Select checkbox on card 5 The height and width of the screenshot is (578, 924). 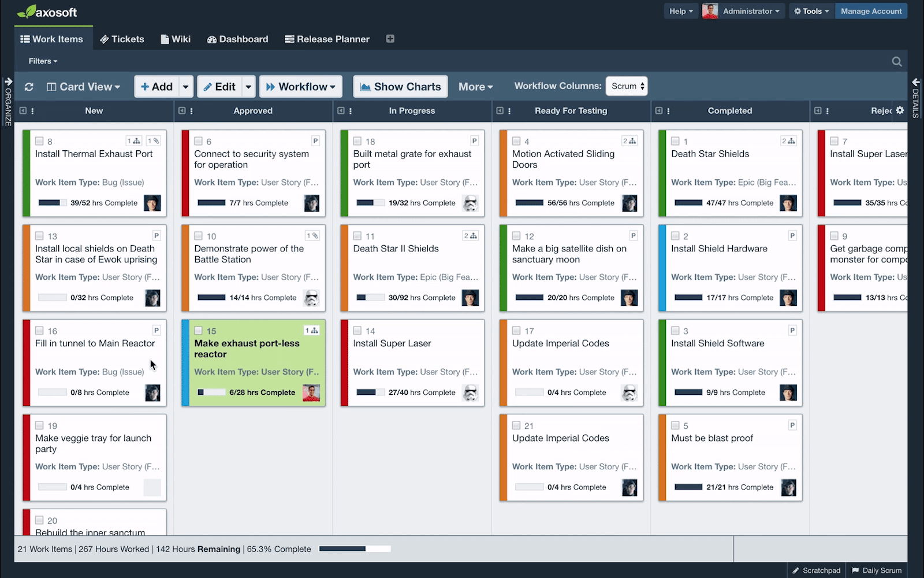tap(675, 425)
